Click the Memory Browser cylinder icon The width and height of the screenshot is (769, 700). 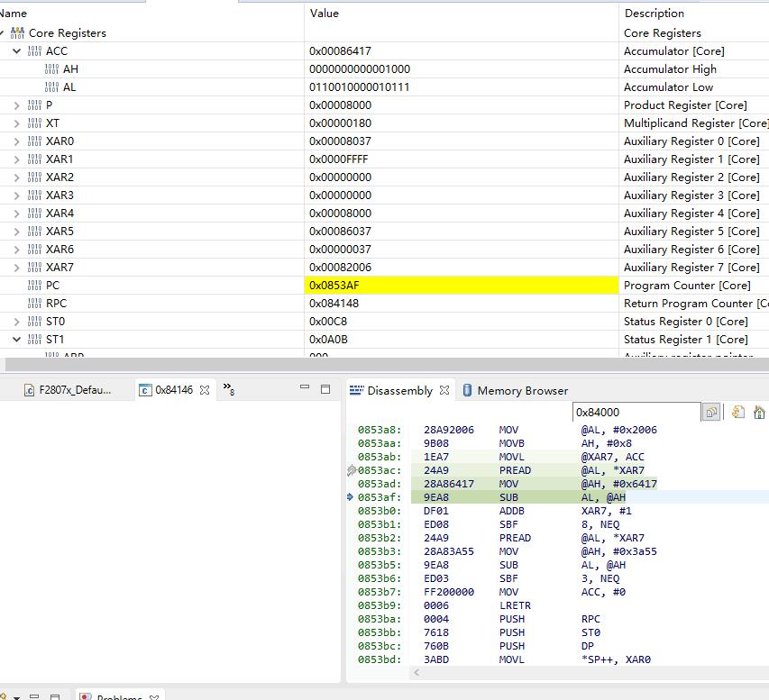[467, 390]
